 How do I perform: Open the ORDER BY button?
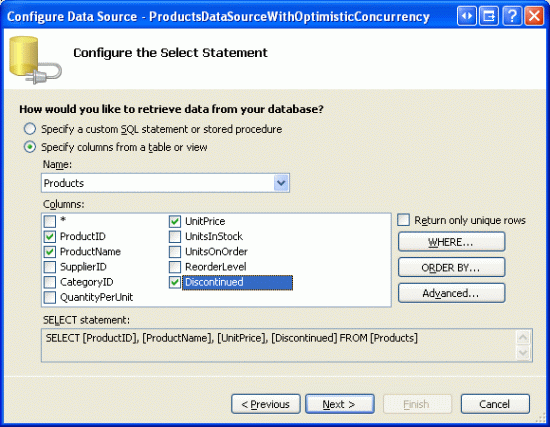pos(451,267)
